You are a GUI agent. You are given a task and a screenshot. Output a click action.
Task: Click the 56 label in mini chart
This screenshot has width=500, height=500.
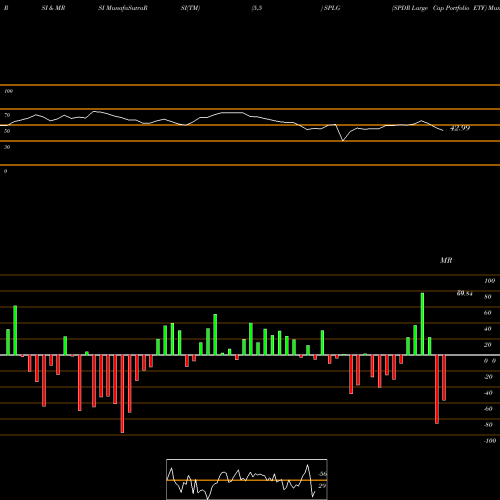(322, 474)
